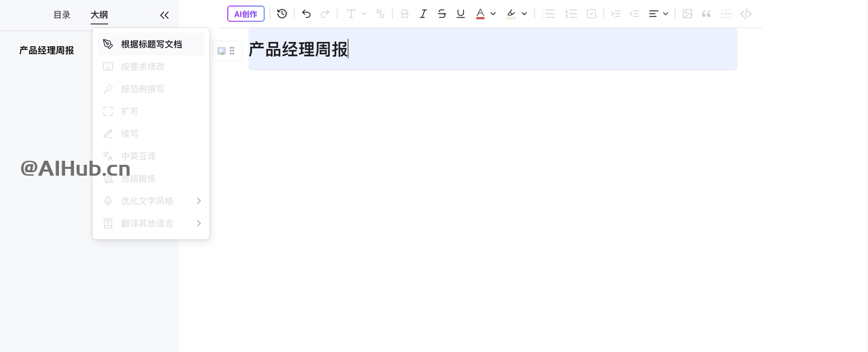Click the AI创作 button
This screenshot has width=868, height=352.
point(245,14)
